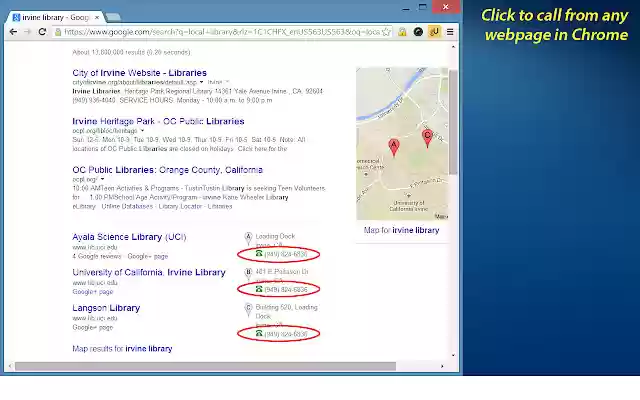
Task: Click the left arrow of horizontal scrollbar
Action: [10, 367]
